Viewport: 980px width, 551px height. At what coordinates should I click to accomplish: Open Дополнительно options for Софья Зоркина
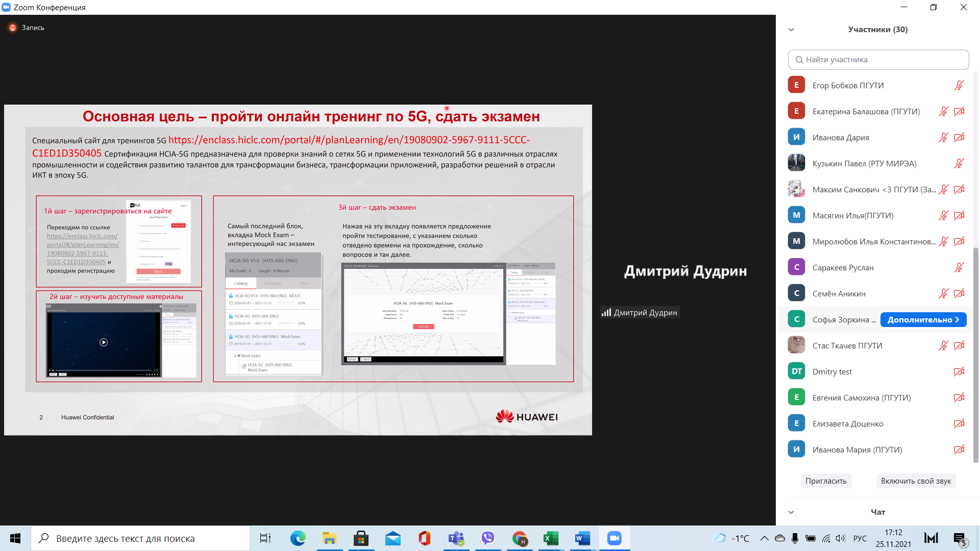tap(923, 319)
